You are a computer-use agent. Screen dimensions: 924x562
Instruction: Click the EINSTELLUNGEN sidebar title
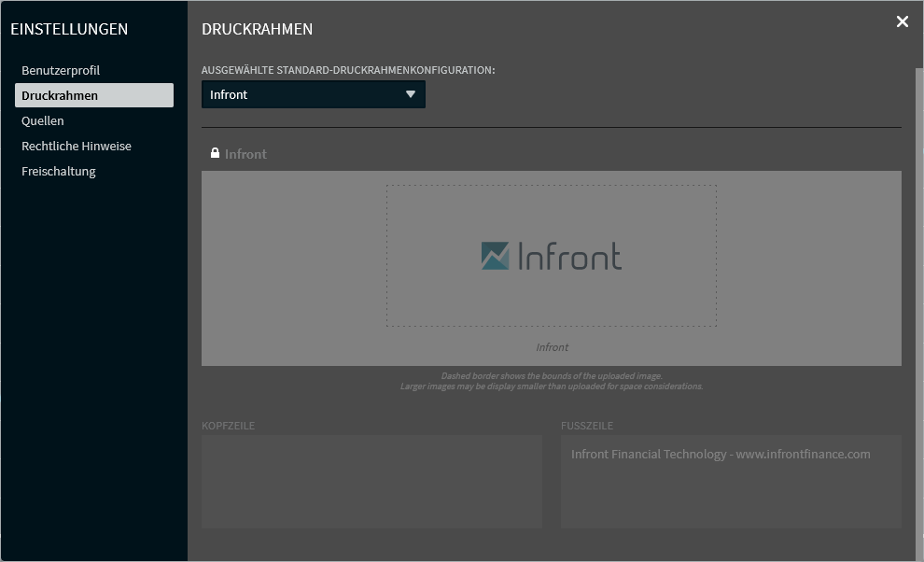tap(69, 29)
